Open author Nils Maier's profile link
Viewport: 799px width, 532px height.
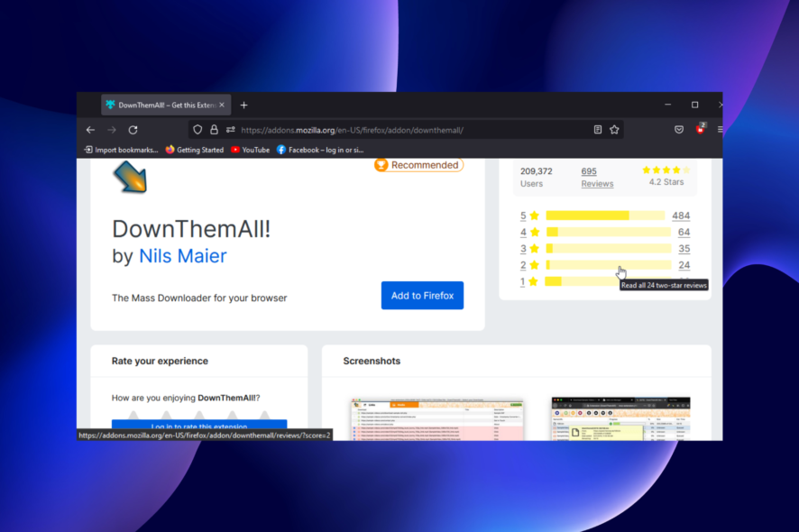coord(183,256)
